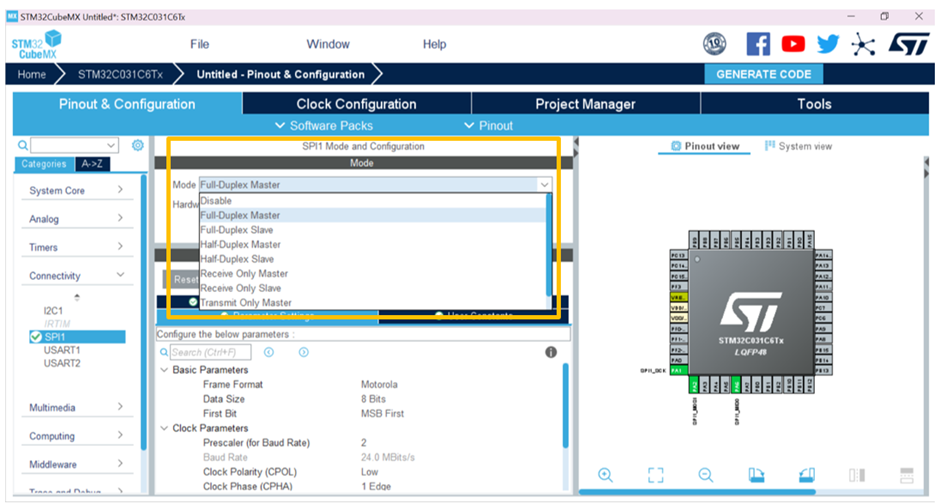Select I2C1 in the Connectivity list
The width and height of the screenshot is (940, 504).
click(x=53, y=310)
